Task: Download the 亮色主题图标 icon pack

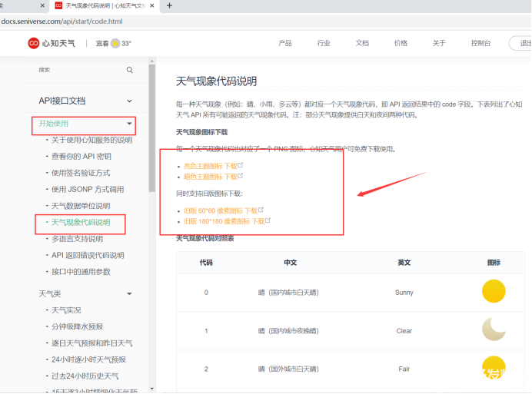Action: (210, 166)
